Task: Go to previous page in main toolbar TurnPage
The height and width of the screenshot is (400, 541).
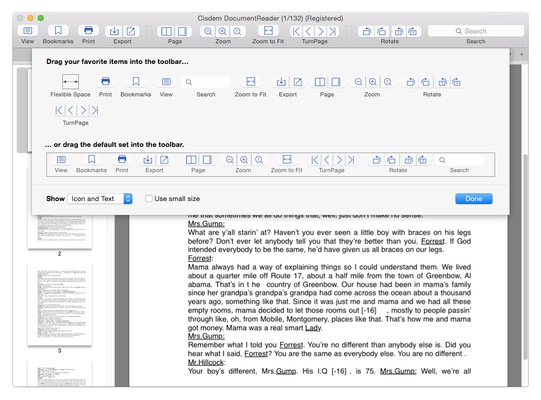Action: point(308,31)
